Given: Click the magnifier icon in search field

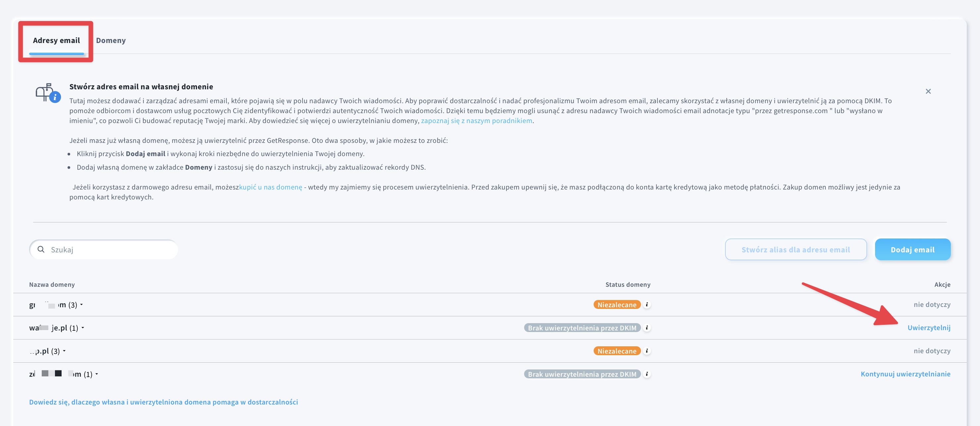Looking at the screenshot, I should point(41,249).
